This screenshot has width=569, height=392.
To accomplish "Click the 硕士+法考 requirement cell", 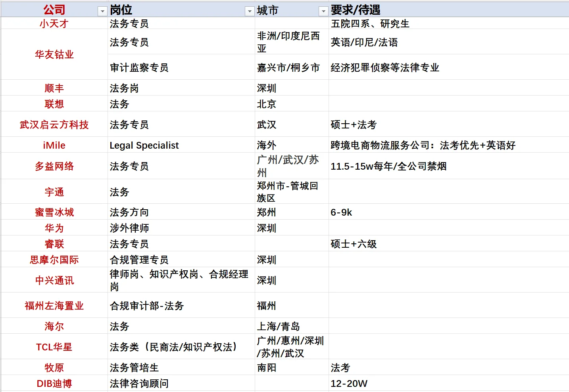I will pyautogui.click(x=449, y=124).
